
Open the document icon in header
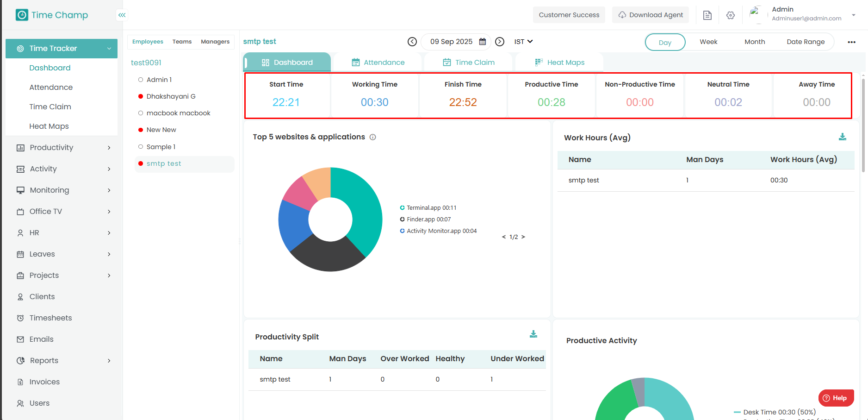pos(707,15)
